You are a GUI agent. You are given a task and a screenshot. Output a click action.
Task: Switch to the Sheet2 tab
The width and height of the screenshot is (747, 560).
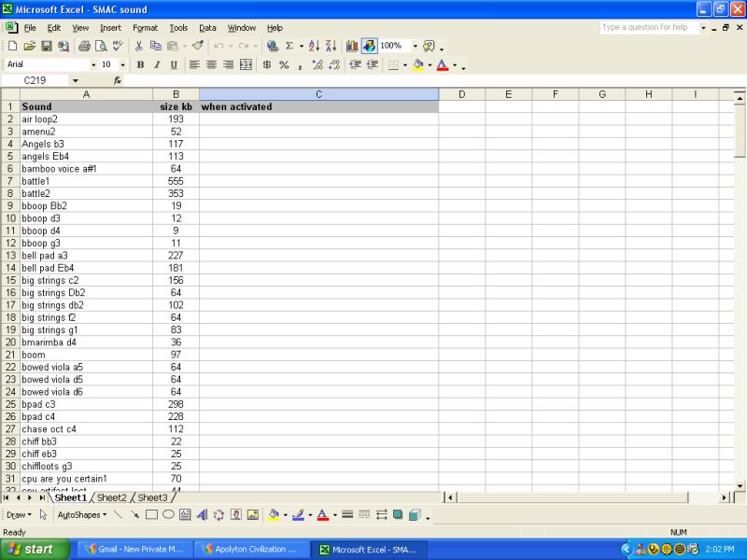(x=112, y=497)
